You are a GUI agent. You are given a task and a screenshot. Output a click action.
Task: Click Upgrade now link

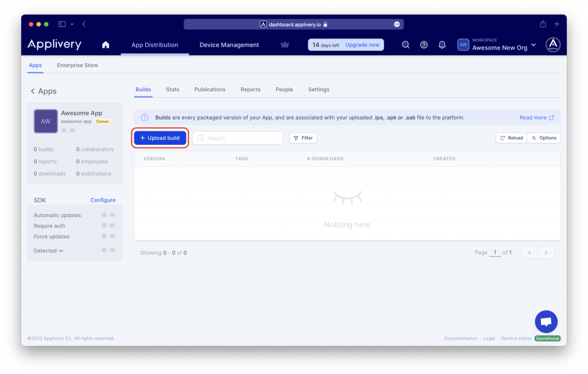(x=362, y=45)
